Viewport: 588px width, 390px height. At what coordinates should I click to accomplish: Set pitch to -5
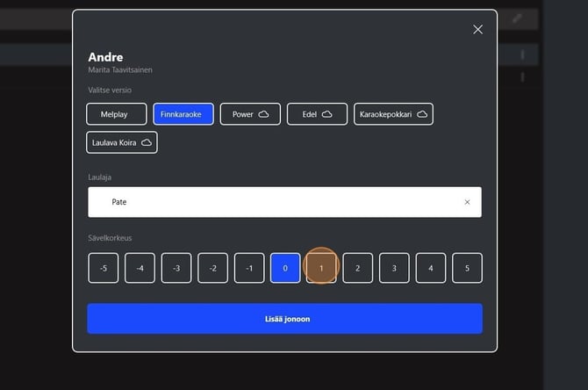104,268
